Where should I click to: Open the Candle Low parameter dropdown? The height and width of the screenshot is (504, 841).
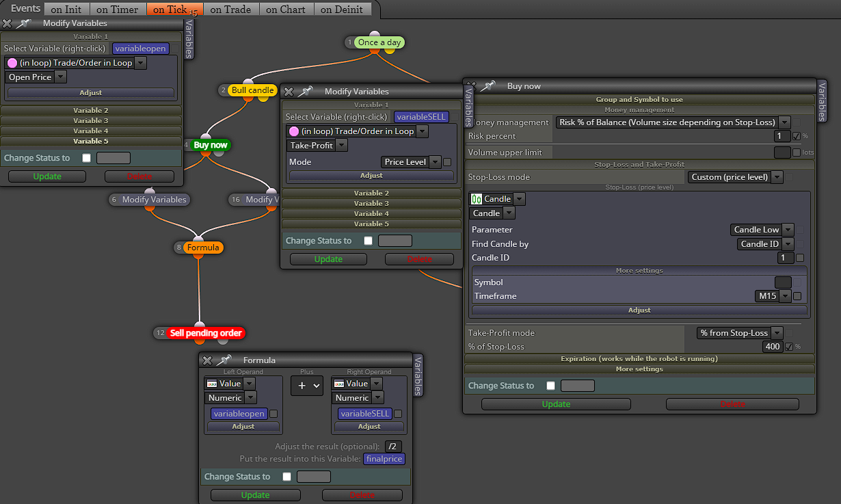[762, 230]
